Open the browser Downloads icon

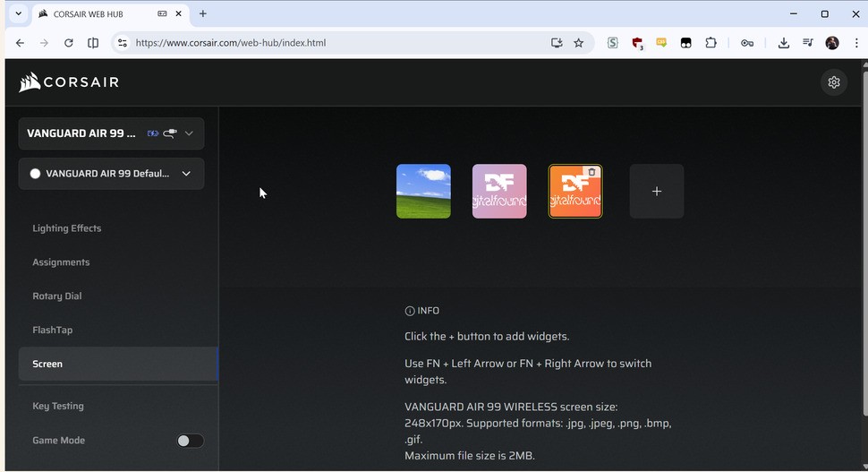tap(783, 43)
